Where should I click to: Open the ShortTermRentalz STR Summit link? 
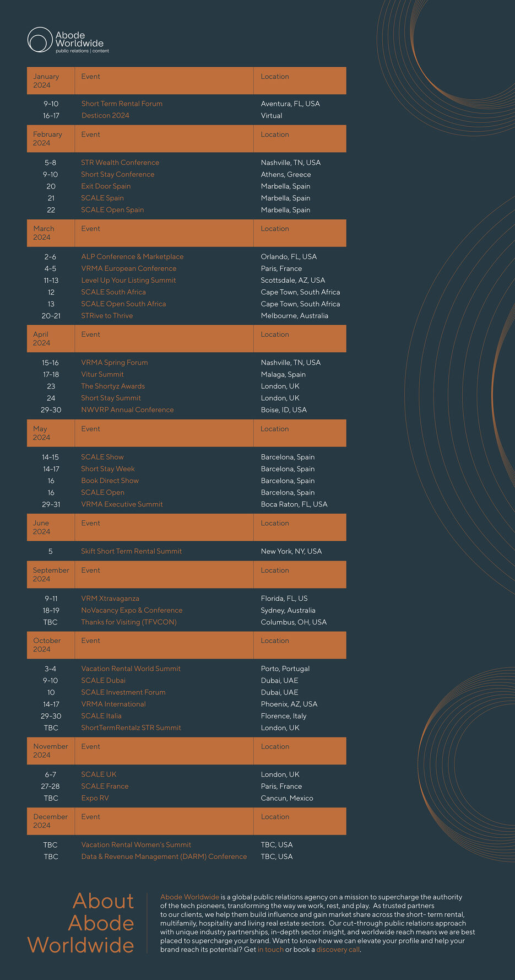(131, 728)
